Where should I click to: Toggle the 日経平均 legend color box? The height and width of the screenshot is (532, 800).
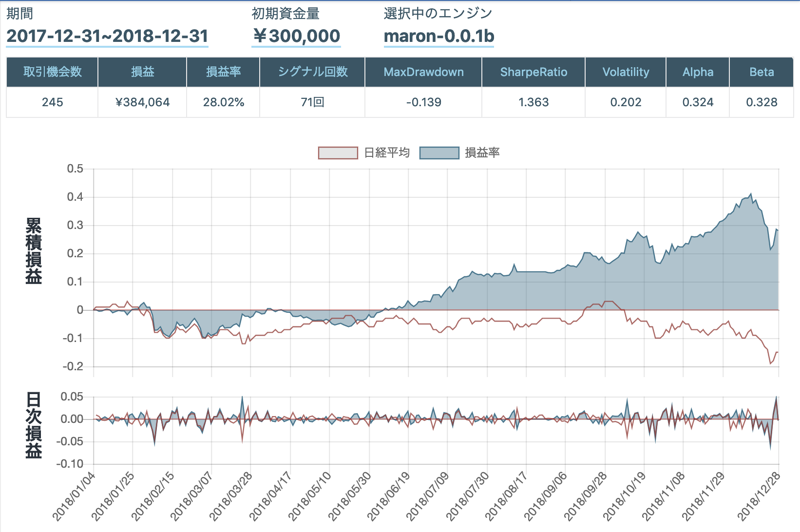coord(338,153)
